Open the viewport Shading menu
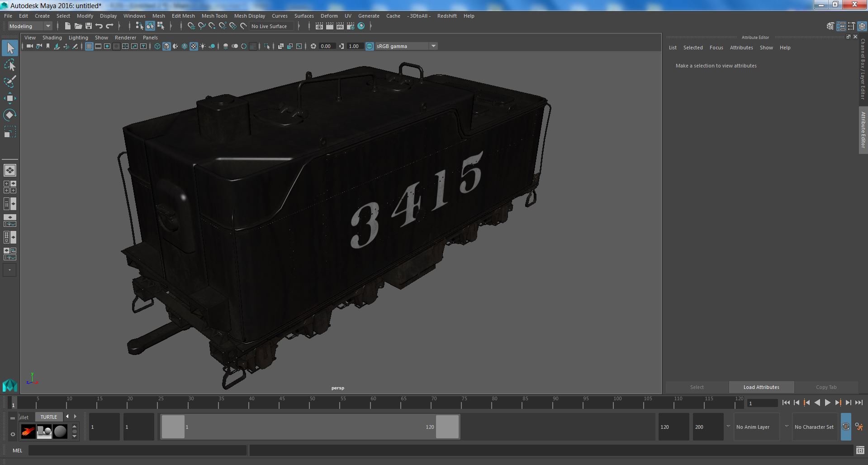This screenshot has height=465, width=868. coord(52,38)
